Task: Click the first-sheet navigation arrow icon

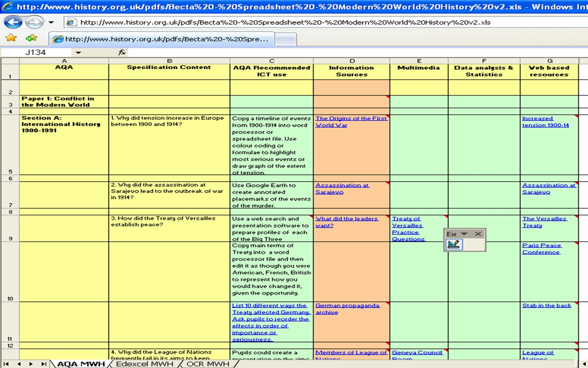Action: [x=6, y=363]
